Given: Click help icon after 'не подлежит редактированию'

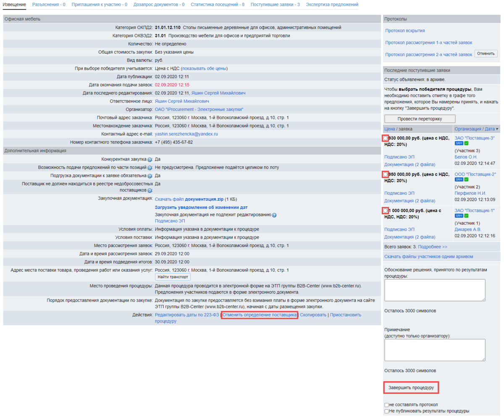Looking at the screenshot, I should [274, 215].
